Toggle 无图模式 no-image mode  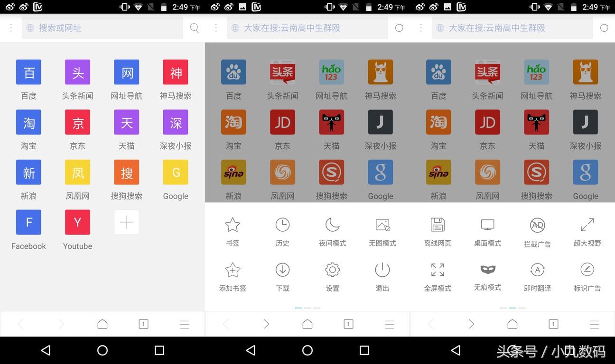pyautogui.click(x=382, y=232)
